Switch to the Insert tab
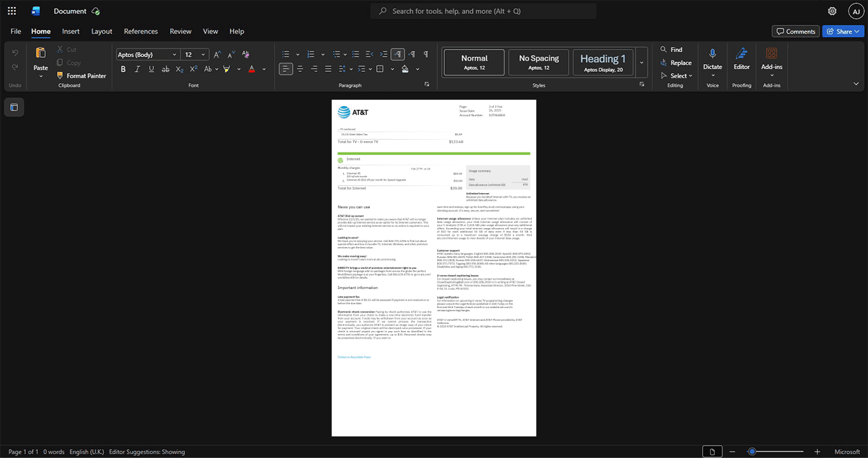The image size is (868, 458). coord(71,31)
